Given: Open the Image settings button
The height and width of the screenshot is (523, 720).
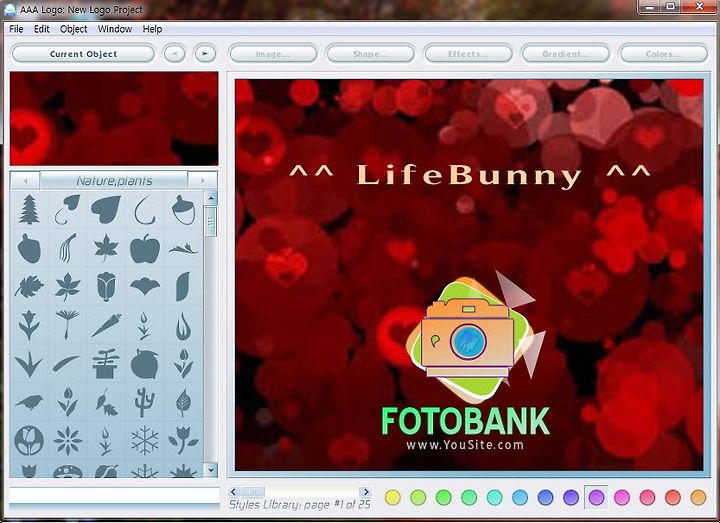Looking at the screenshot, I should pos(273,54).
